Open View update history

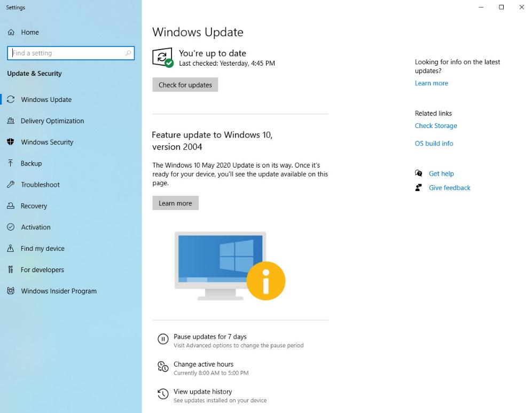pyautogui.click(x=203, y=391)
